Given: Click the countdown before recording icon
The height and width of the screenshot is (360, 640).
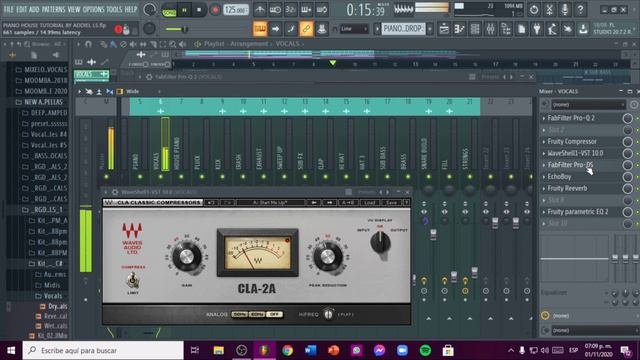Looking at the screenshot, I should click(x=290, y=9).
